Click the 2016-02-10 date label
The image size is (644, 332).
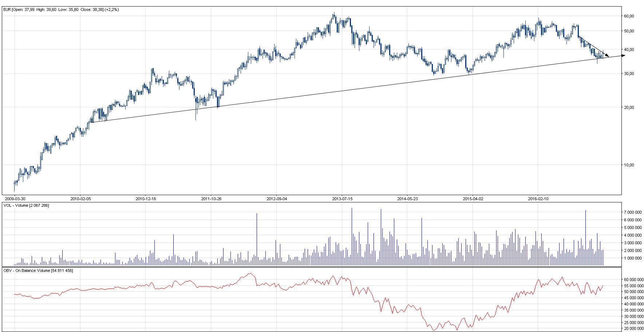tap(538, 199)
